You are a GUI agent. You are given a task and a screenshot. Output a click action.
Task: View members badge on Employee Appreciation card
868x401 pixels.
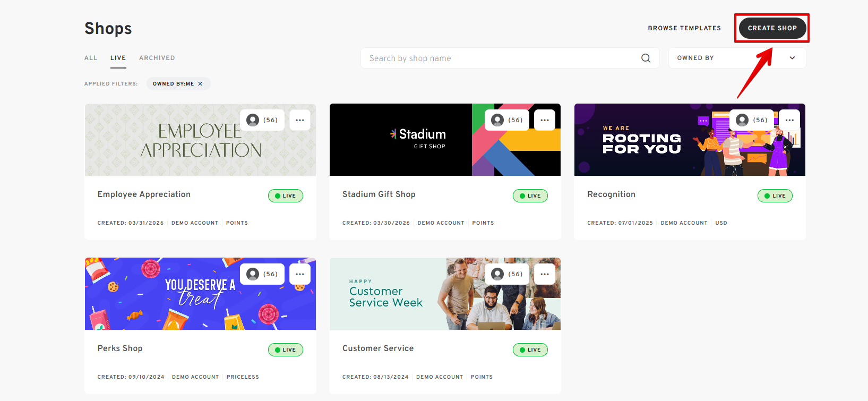tap(262, 120)
